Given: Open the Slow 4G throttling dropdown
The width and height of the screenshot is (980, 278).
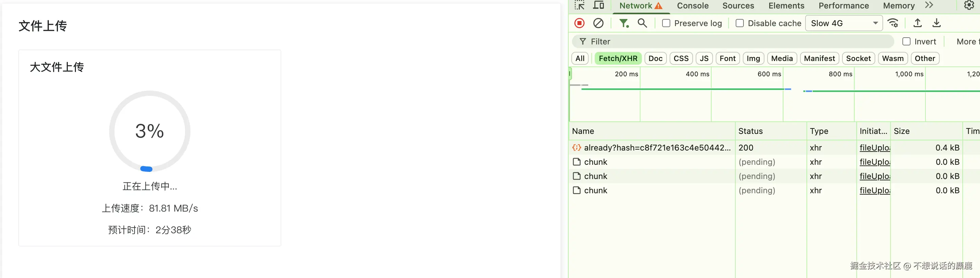Looking at the screenshot, I should 844,23.
